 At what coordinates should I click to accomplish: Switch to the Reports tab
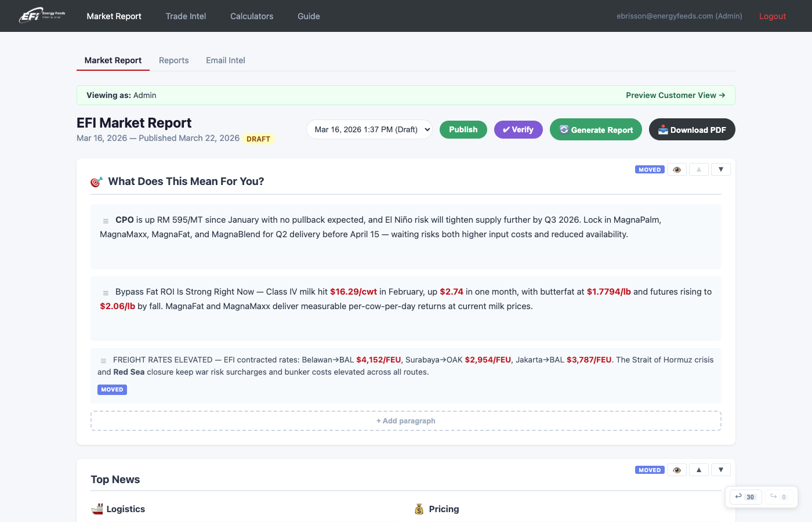coord(173,60)
